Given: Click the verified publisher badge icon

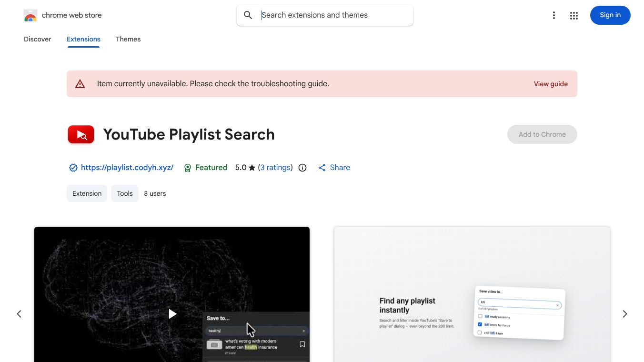Looking at the screenshot, I should pos(73,168).
